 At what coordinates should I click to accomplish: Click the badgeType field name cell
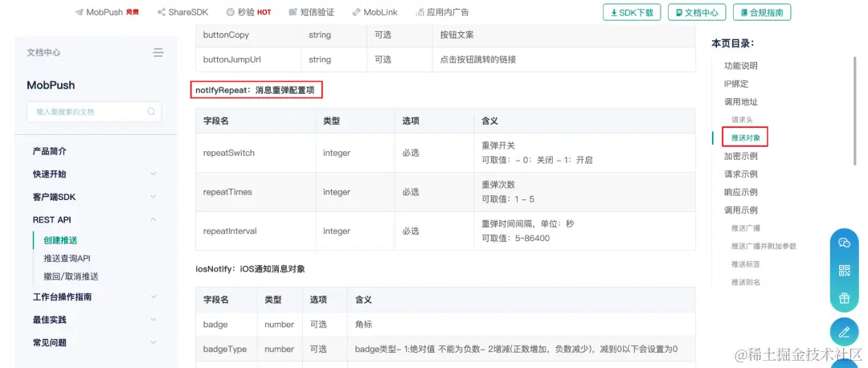[x=225, y=350]
